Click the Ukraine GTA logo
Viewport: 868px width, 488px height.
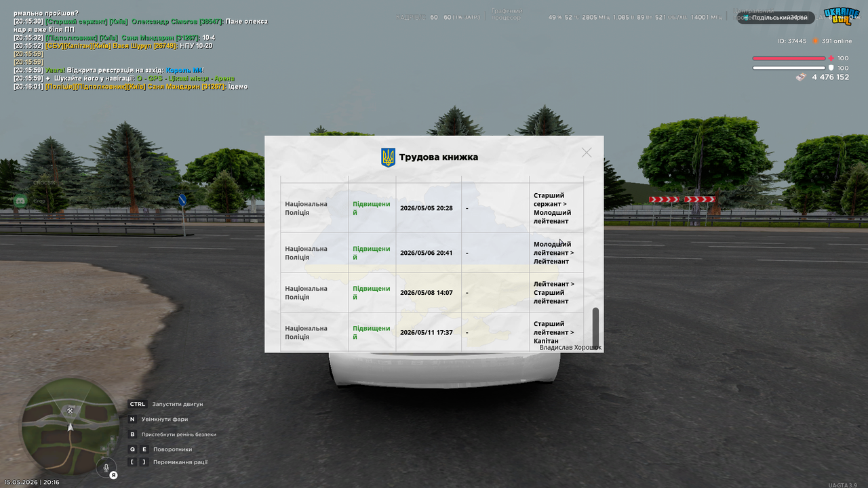[841, 16]
